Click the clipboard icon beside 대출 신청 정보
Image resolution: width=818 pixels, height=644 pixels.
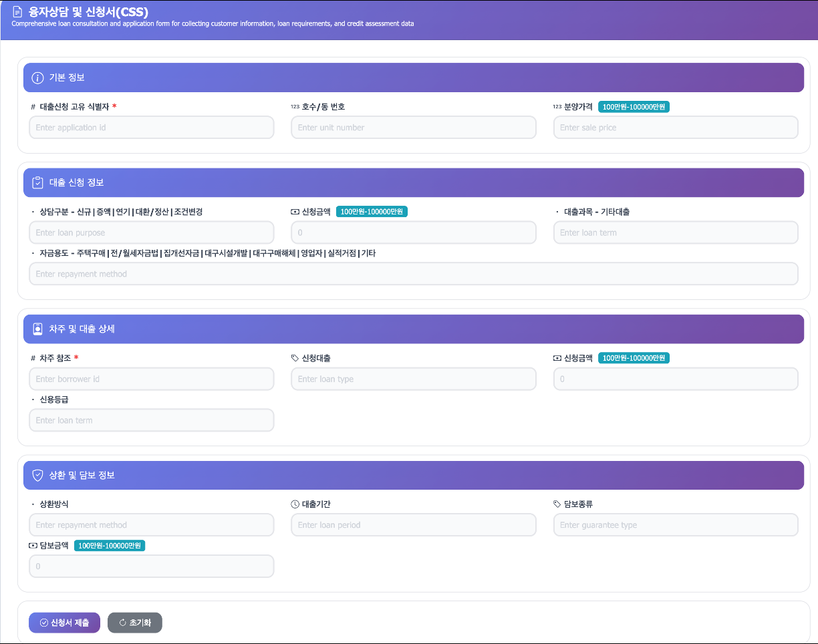[x=37, y=182]
